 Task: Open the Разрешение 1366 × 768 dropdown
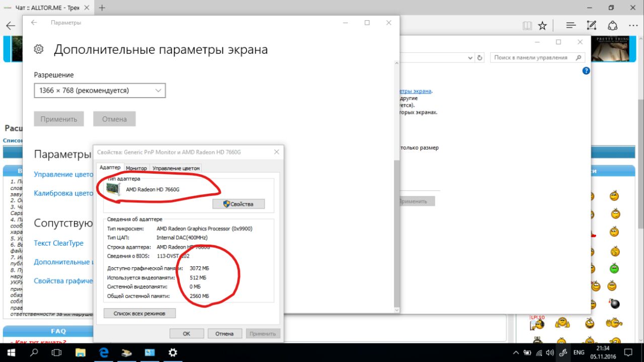pyautogui.click(x=100, y=91)
